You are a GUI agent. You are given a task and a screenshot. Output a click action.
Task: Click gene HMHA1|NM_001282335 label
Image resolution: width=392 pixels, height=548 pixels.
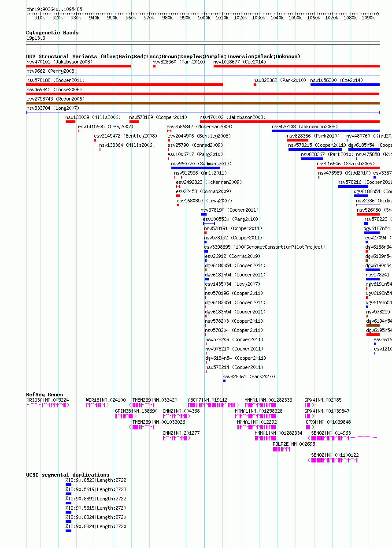coord(269,400)
